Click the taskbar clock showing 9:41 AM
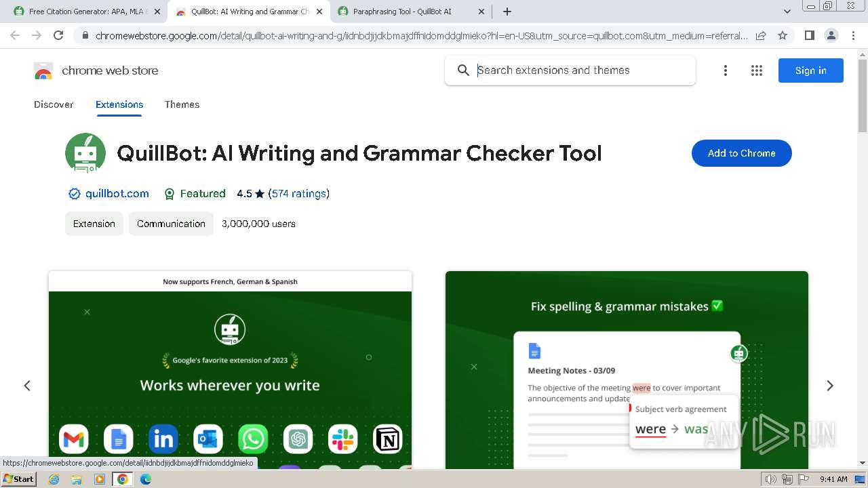This screenshot has width=868, height=488. pos(833,479)
